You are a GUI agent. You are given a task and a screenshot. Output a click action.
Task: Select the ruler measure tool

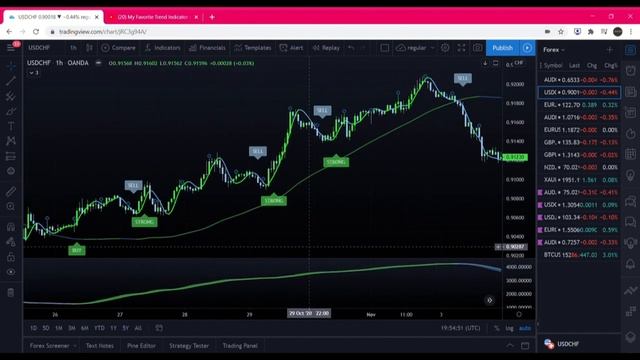pos(11,191)
